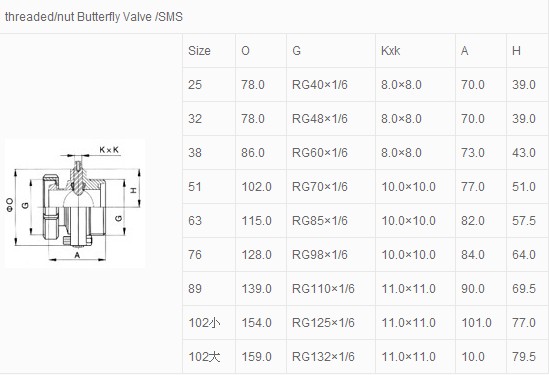Click the 73.0 A-value cell
549x375 pixels.
click(481, 153)
